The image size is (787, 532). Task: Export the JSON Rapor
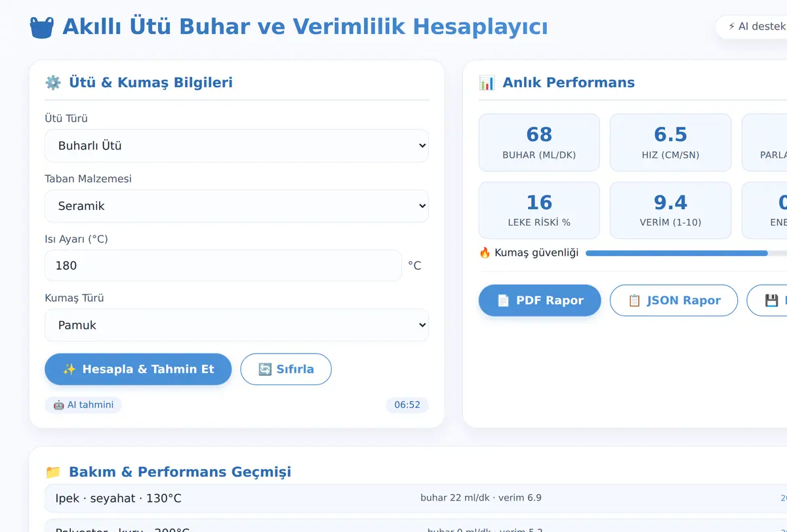pos(674,300)
